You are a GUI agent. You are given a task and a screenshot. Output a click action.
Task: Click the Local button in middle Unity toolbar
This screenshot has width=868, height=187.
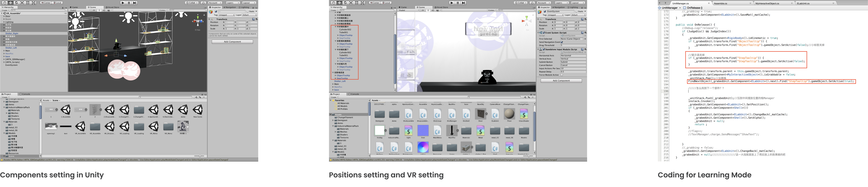[x=386, y=3]
